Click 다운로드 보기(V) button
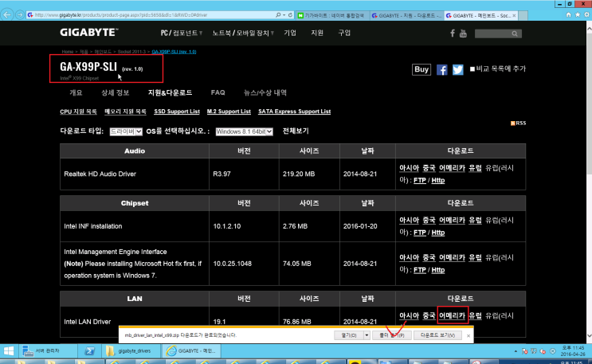Screen dimensions: 592x364 coord(437,335)
